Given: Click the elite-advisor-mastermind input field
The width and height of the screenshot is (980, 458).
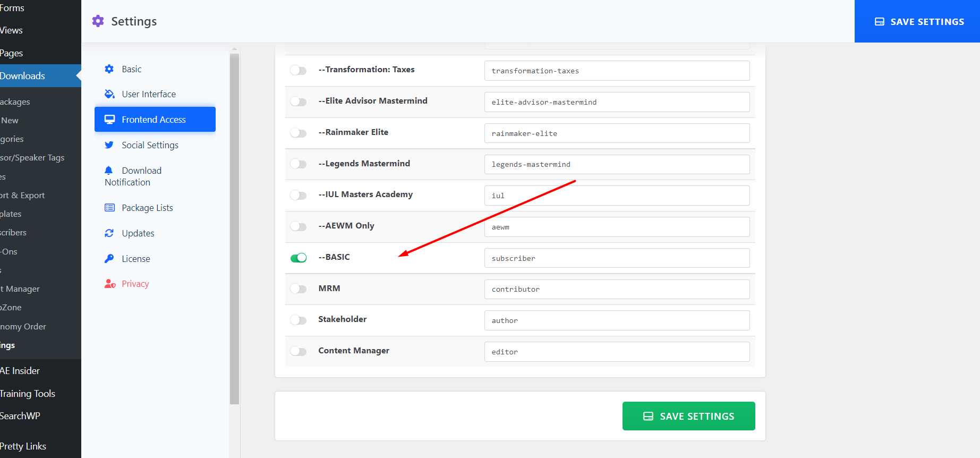Looking at the screenshot, I should click(617, 102).
